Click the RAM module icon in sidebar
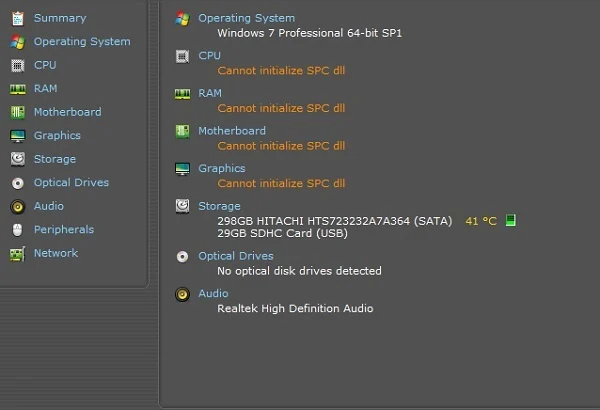The height and width of the screenshot is (410, 600). coord(17,89)
